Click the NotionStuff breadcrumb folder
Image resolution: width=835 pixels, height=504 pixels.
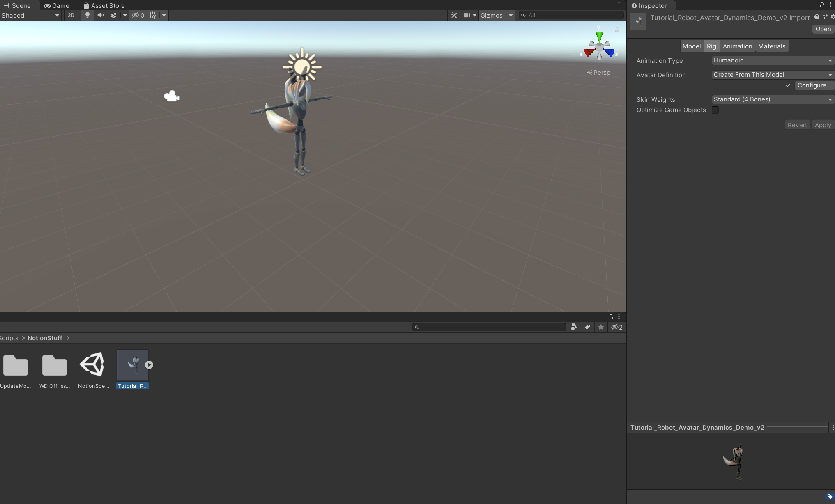[45, 338]
